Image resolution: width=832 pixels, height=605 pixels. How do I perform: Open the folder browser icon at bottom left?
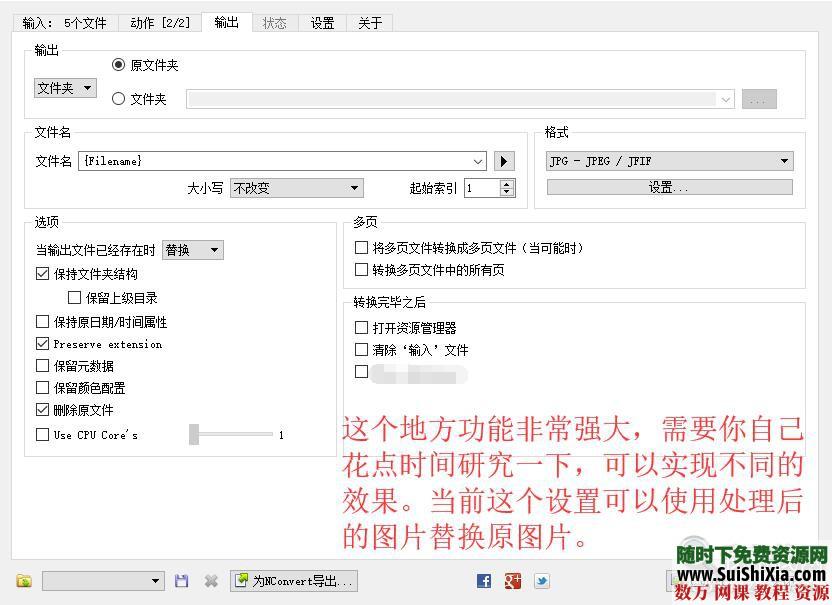pyautogui.click(x=22, y=581)
